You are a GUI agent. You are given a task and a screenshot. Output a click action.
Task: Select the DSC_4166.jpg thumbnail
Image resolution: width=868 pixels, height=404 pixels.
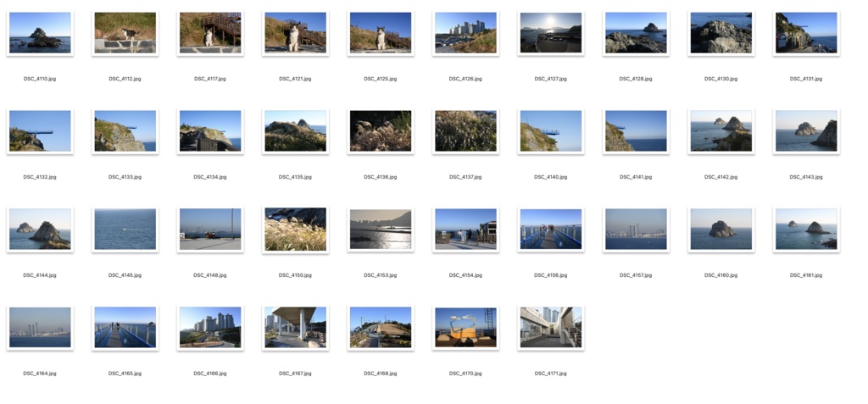(x=210, y=328)
